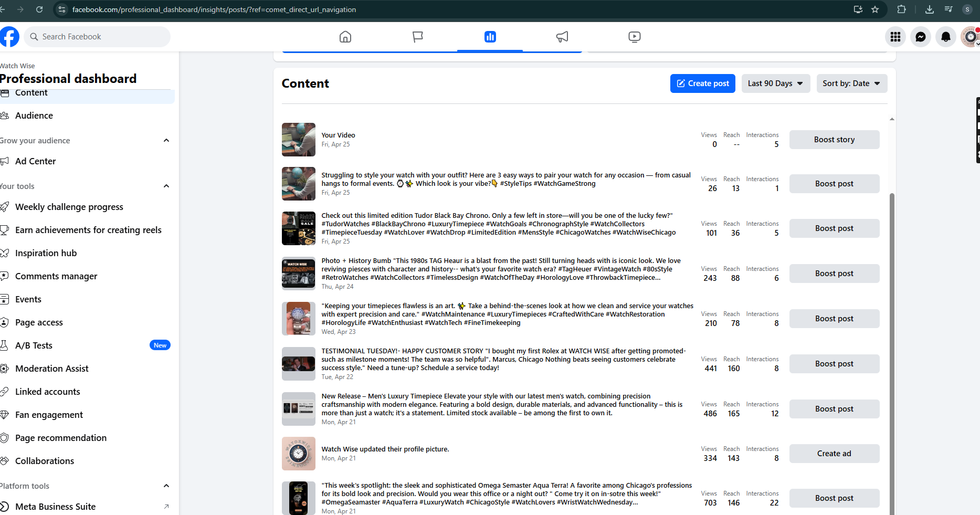980x515 pixels.
Task: Click the Create post button
Action: (703, 83)
